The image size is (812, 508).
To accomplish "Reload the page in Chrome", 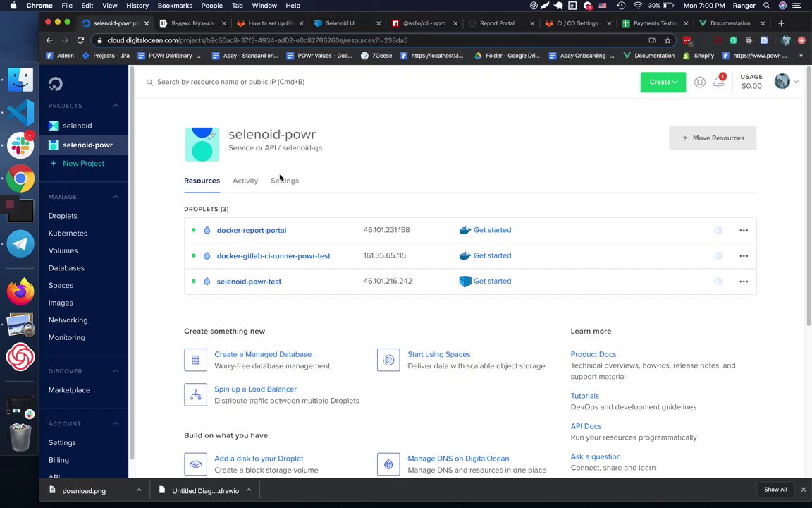I will pos(80,40).
